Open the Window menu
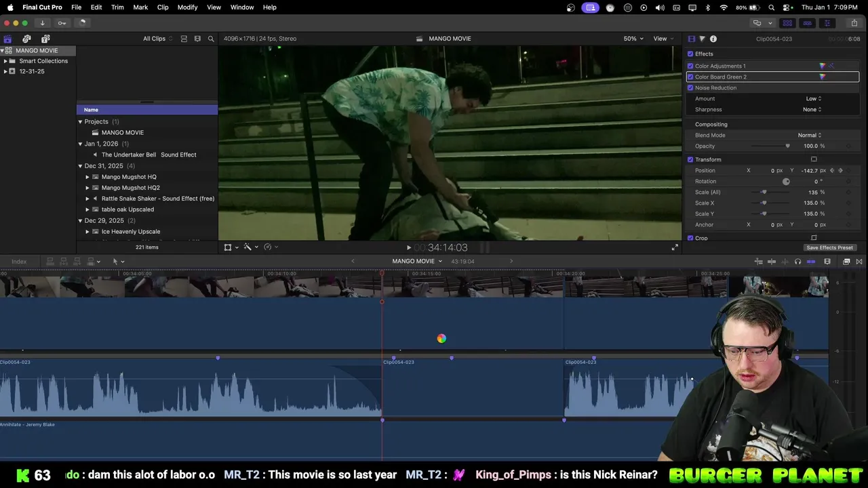Screen dimensions: 868x488 pyautogui.click(x=242, y=7)
